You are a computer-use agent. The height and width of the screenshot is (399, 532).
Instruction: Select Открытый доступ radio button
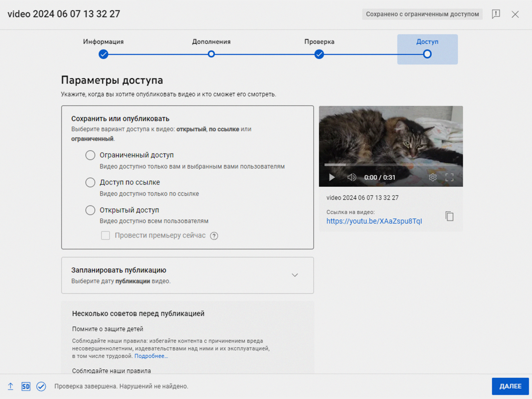tap(90, 210)
